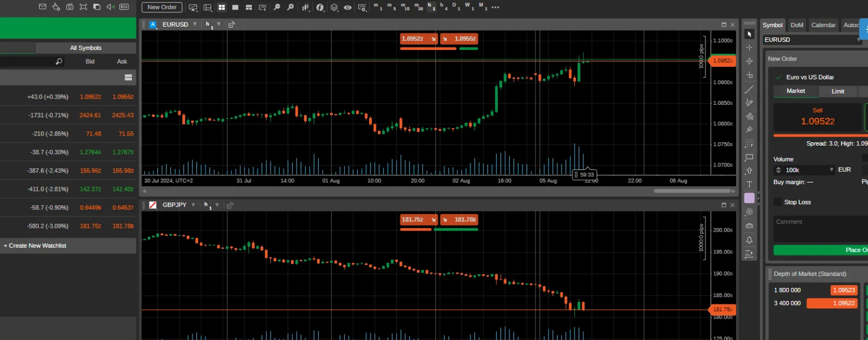Open the Calendar tab
This screenshot has height=340, width=868.
(x=823, y=25)
